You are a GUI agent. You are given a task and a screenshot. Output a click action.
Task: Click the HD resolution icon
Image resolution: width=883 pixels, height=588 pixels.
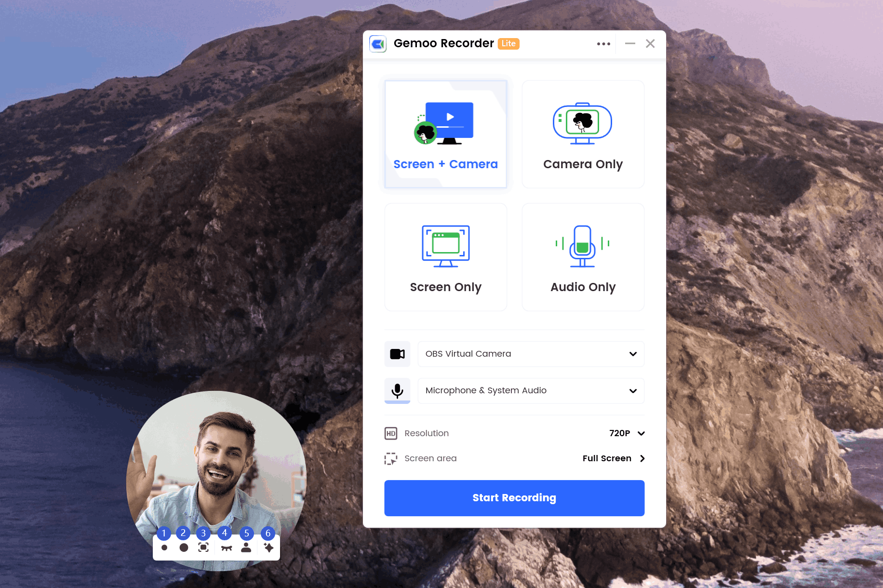coord(391,433)
